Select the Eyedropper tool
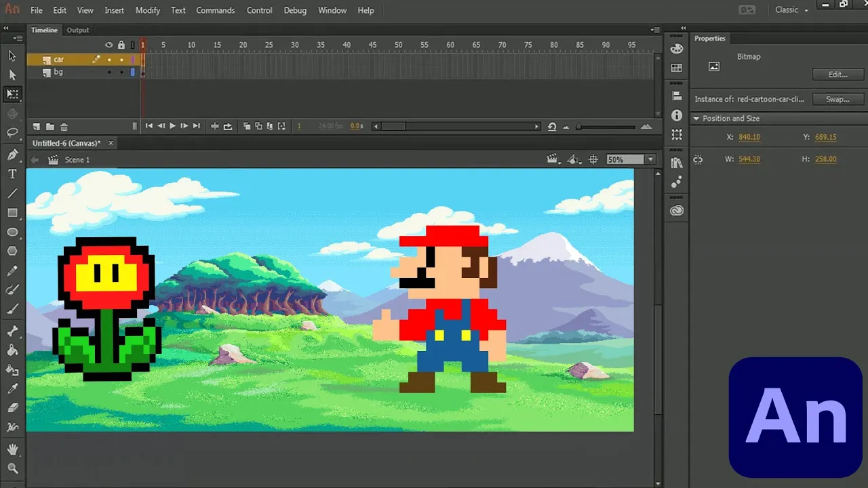Screen dimensions: 868x488 tap(12, 389)
